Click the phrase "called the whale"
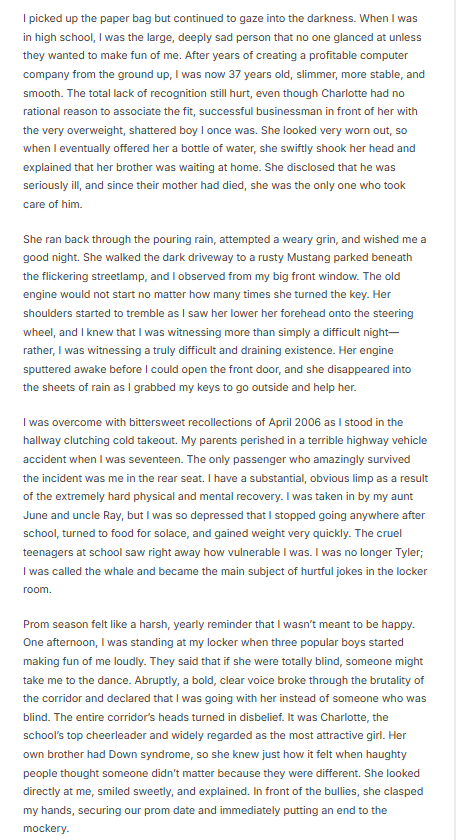 (x=77, y=571)
